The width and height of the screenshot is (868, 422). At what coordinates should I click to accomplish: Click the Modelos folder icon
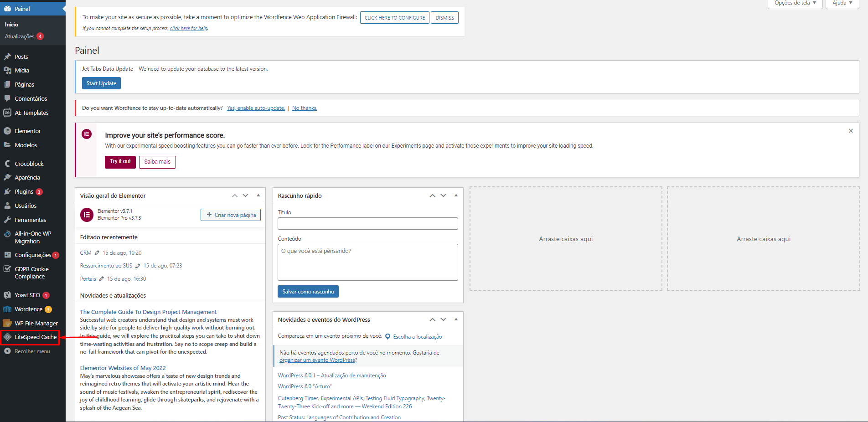click(x=7, y=145)
